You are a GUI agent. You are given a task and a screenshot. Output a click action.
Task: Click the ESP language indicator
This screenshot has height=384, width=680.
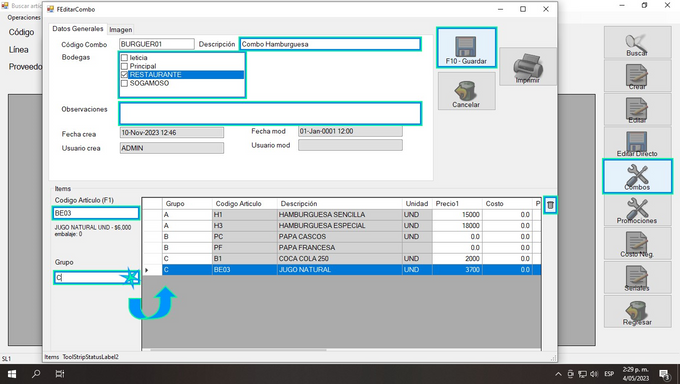coord(609,374)
